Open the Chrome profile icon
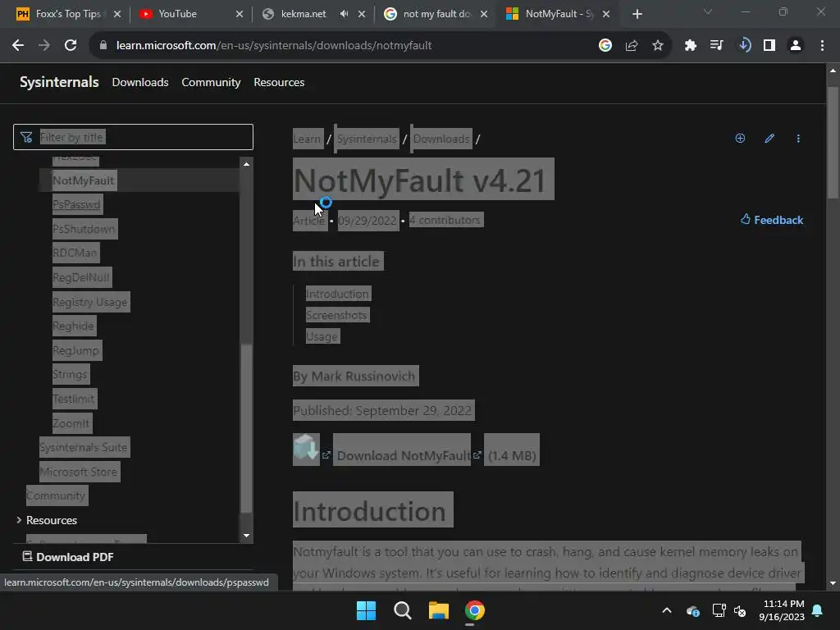Image resolution: width=840 pixels, height=630 pixels. tap(796, 46)
